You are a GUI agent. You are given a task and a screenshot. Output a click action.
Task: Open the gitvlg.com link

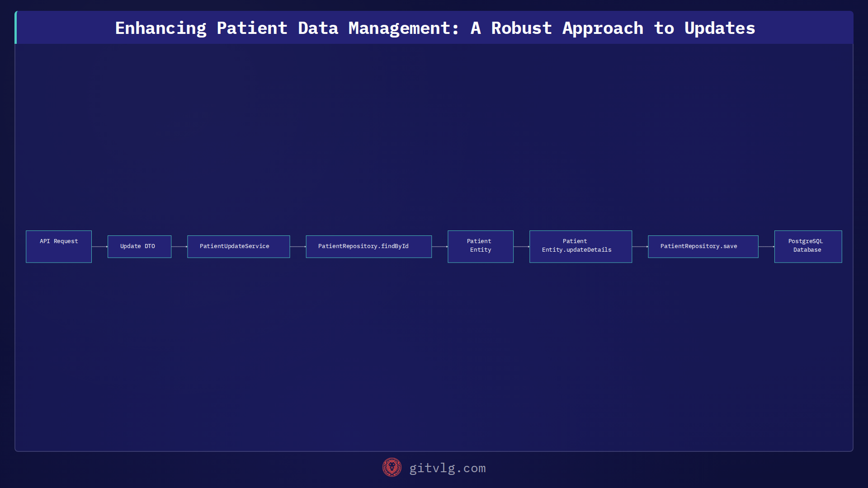coord(448,468)
